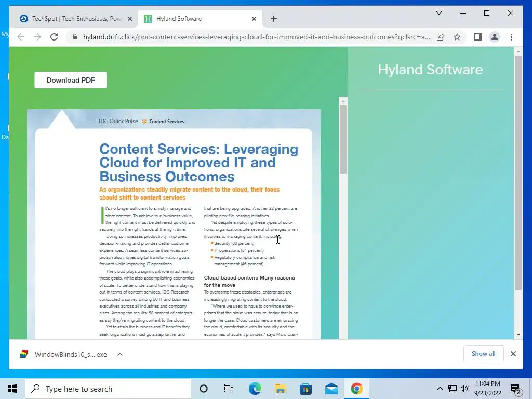532x399 pixels.
Task: Click PDF viewer scroll up arrow
Action: pyautogui.click(x=343, y=101)
